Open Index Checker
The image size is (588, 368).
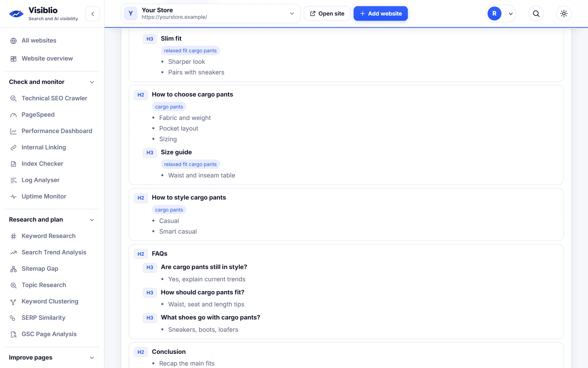pos(42,164)
